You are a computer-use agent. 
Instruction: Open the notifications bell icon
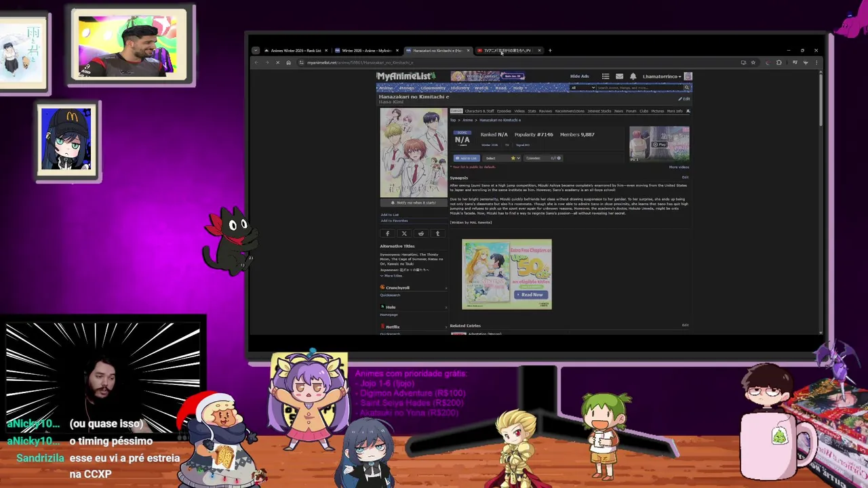tap(633, 77)
